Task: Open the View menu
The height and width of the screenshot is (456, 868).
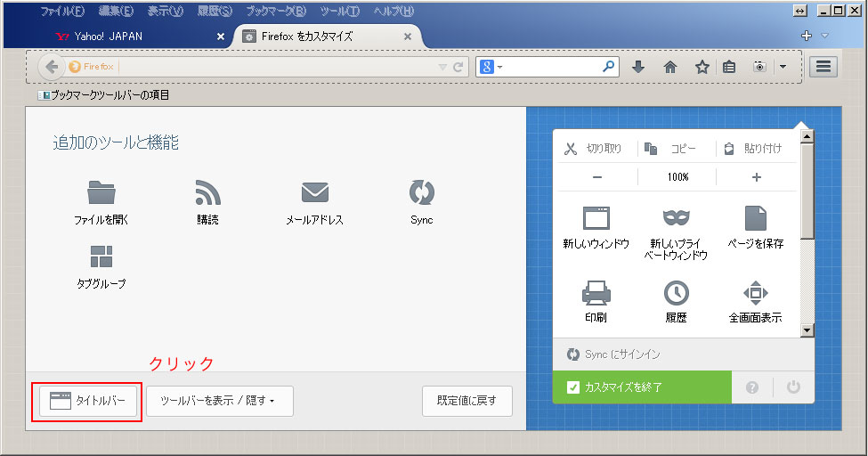Action: point(165,11)
